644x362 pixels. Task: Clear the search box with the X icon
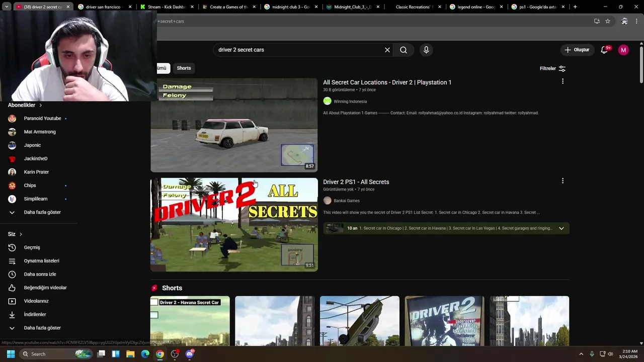point(387,50)
